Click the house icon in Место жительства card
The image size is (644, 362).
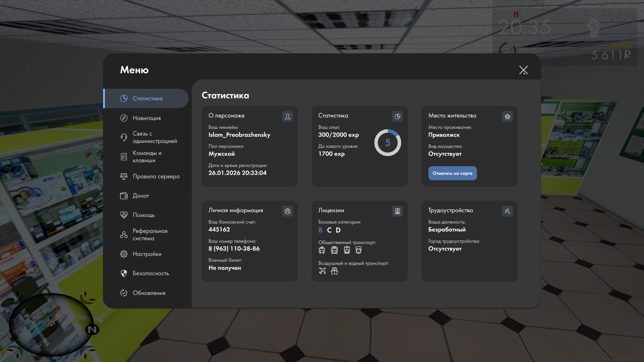(x=507, y=116)
